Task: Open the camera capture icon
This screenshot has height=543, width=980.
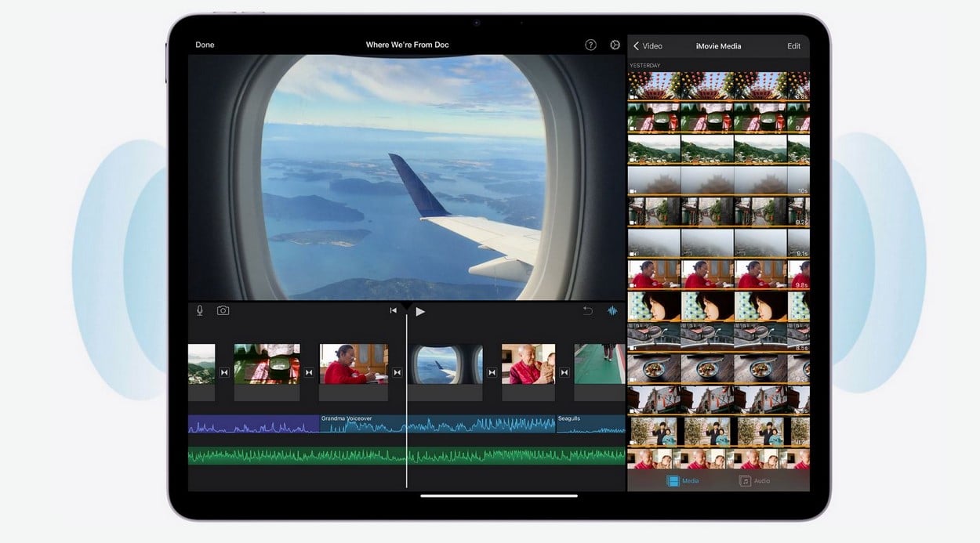Action: pos(223,310)
